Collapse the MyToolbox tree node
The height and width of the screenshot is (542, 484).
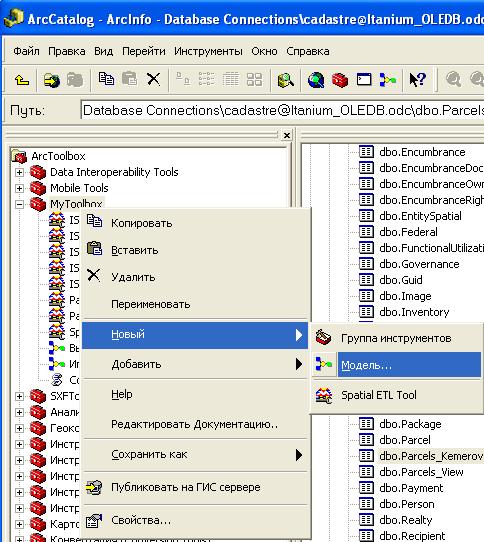coord(19,204)
